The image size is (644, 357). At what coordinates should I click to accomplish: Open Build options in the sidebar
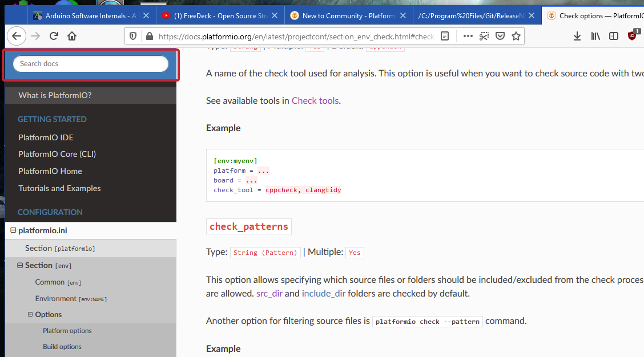(x=62, y=347)
